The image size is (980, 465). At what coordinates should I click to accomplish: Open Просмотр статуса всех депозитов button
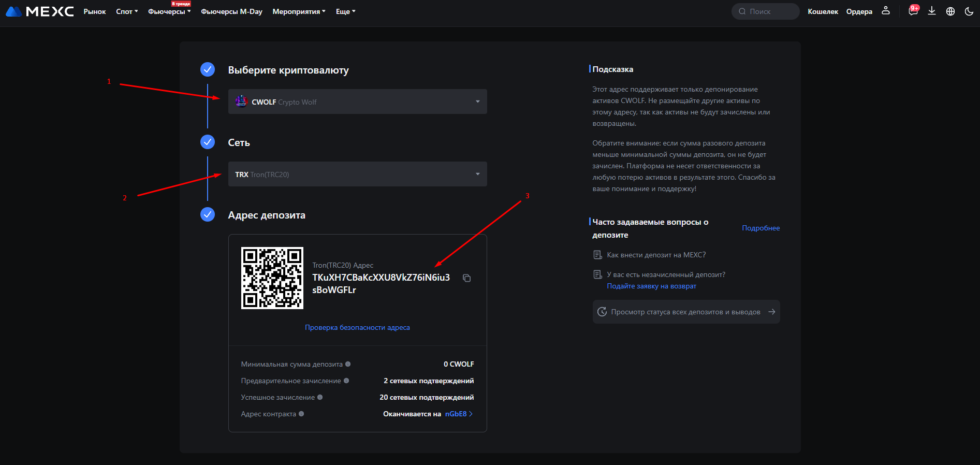pyautogui.click(x=686, y=312)
